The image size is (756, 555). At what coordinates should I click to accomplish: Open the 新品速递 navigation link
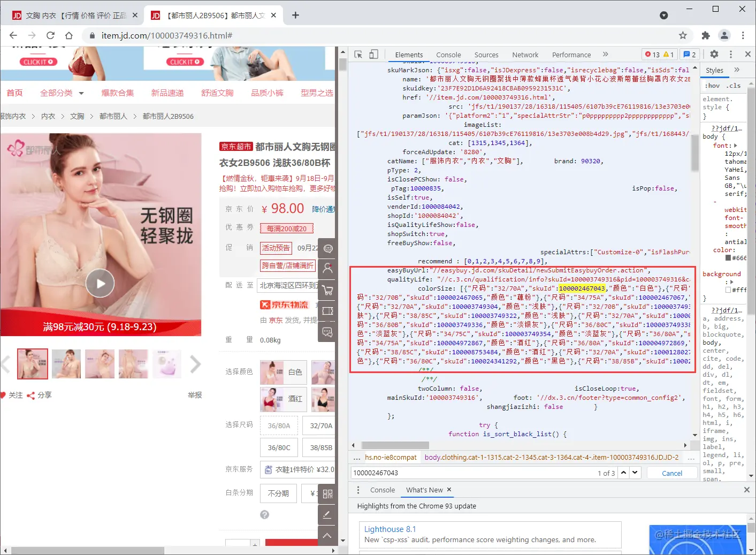(x=167, y=93)
